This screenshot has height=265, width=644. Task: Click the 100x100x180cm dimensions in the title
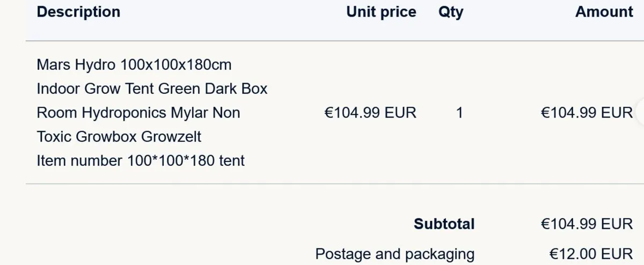tap(176, 65)
